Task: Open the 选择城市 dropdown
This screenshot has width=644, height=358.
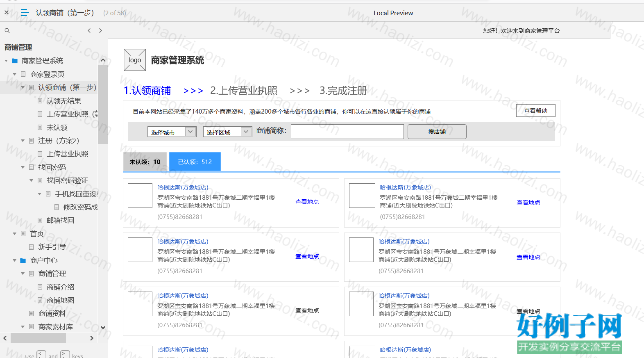Action: tap(172, 132)
